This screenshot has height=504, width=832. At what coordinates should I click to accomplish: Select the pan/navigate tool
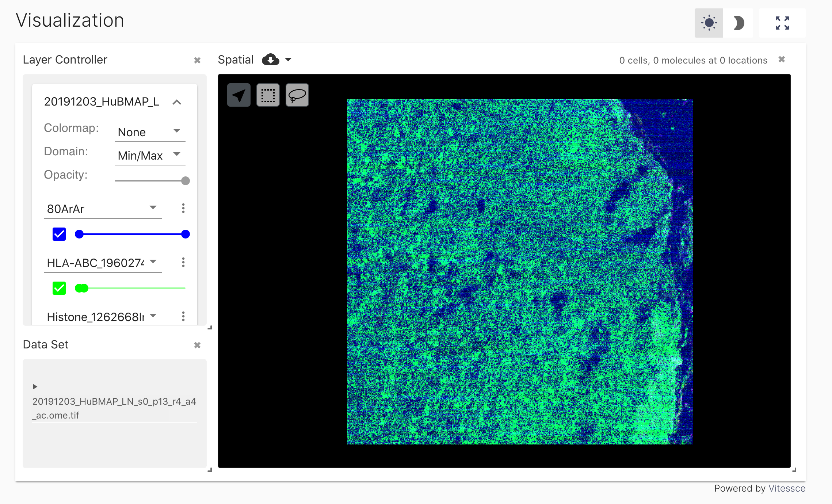[x=238, y=95]
